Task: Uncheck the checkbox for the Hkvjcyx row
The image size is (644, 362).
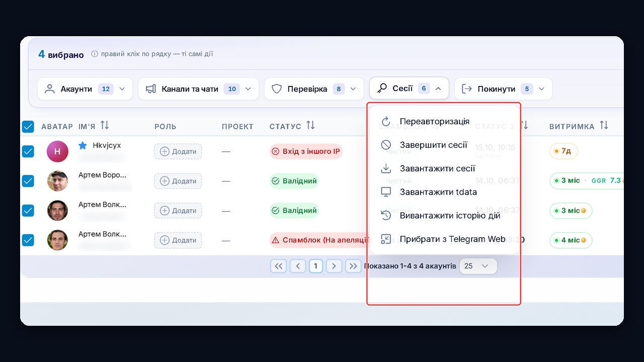Action: (x=28, y=151)
